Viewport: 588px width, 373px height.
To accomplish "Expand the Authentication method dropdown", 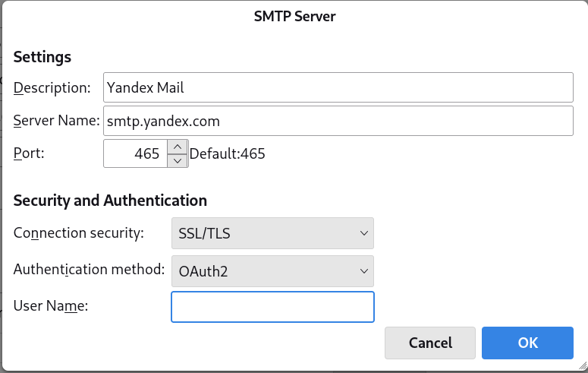I will (272, 270).
